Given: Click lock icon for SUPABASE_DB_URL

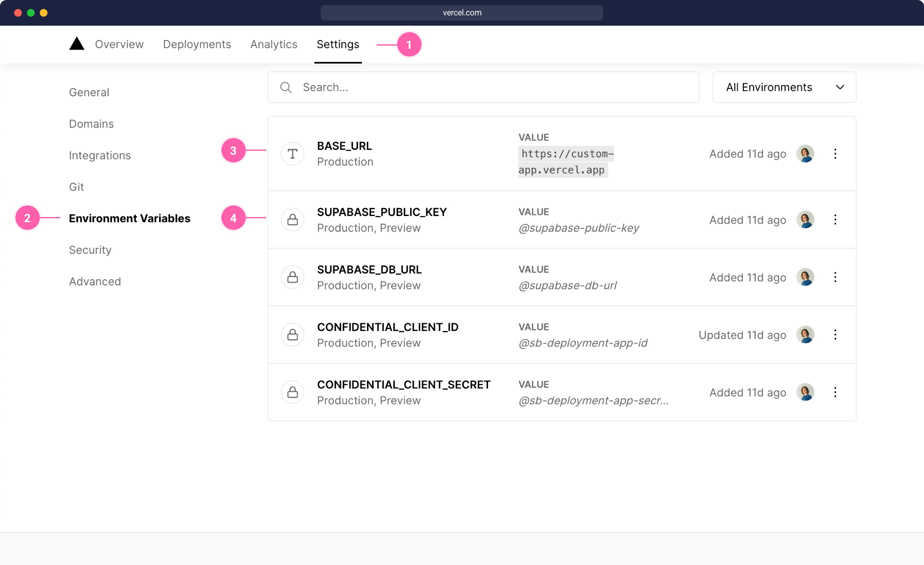Looking at the screenshot, I should point(293,277).
